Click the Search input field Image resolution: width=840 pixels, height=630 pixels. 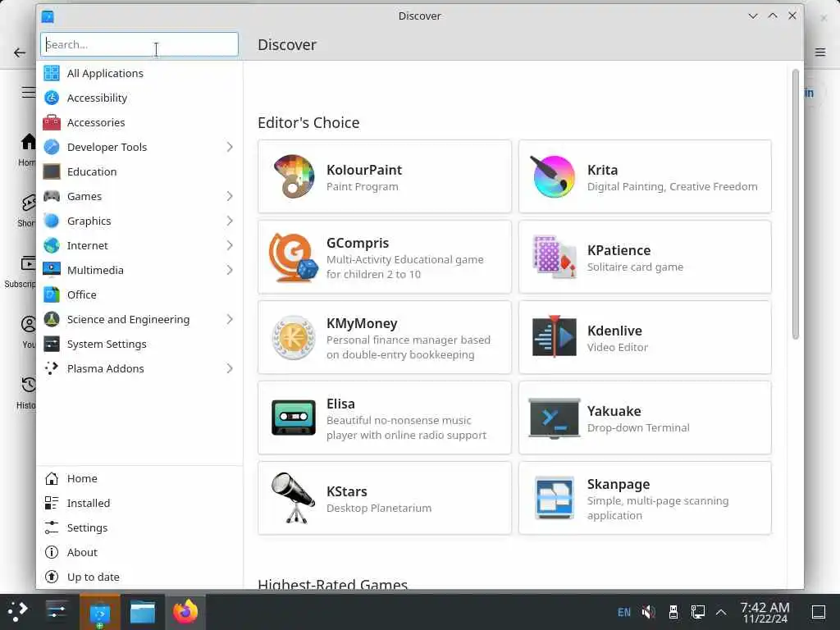[139, 44]
